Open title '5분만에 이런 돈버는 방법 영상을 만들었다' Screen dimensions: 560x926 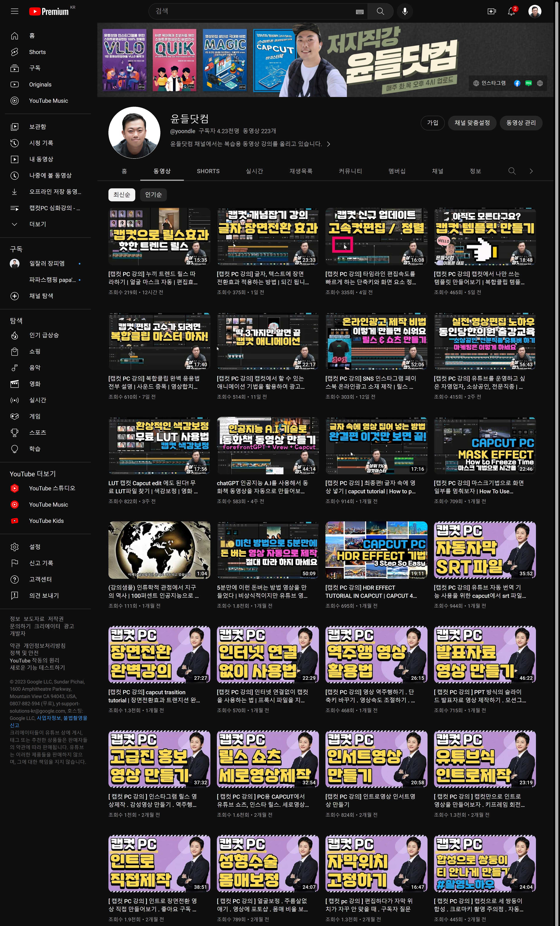[262, 592]
